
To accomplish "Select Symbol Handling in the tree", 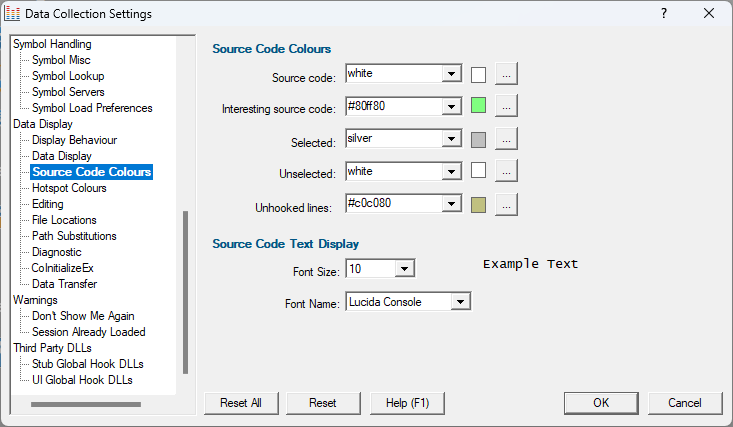I will [52, 44].
